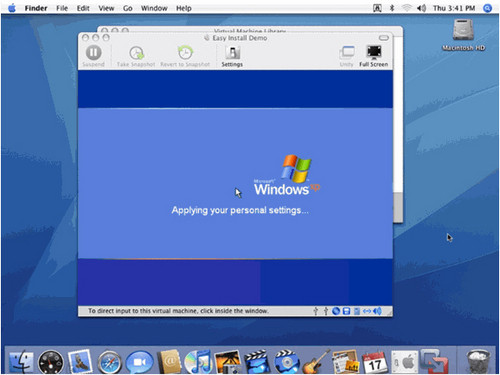Image resolution: width=500 pixels, height=375 pixels.
Task: Click the CD/DVD drive status icon
Action: (336, 311)
